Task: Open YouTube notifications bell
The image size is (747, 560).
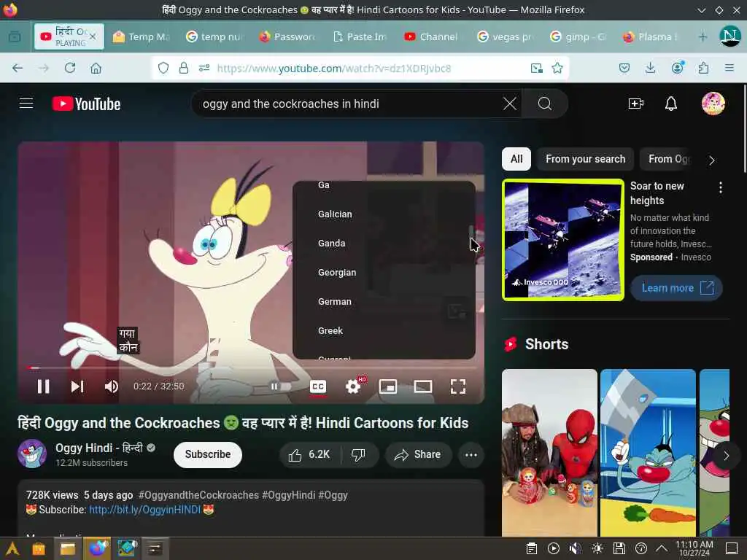Action: [x=671, y=104]
